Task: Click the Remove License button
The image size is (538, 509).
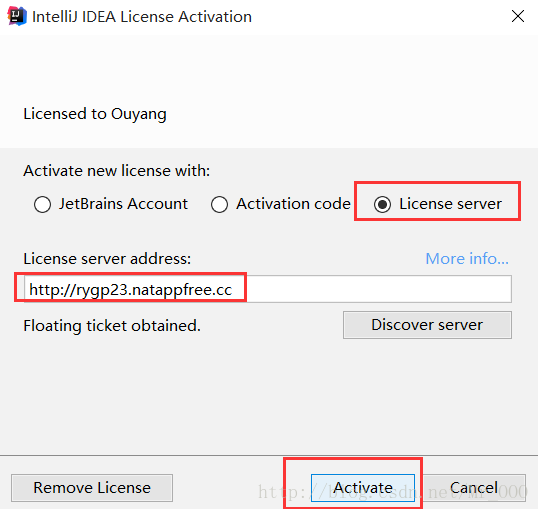Action: pos(92,488)
